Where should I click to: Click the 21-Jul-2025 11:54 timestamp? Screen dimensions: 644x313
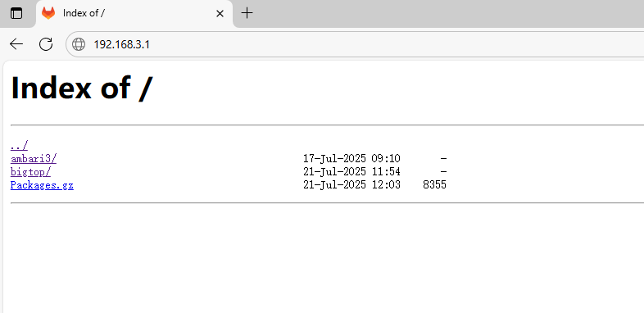click(351, 172)
